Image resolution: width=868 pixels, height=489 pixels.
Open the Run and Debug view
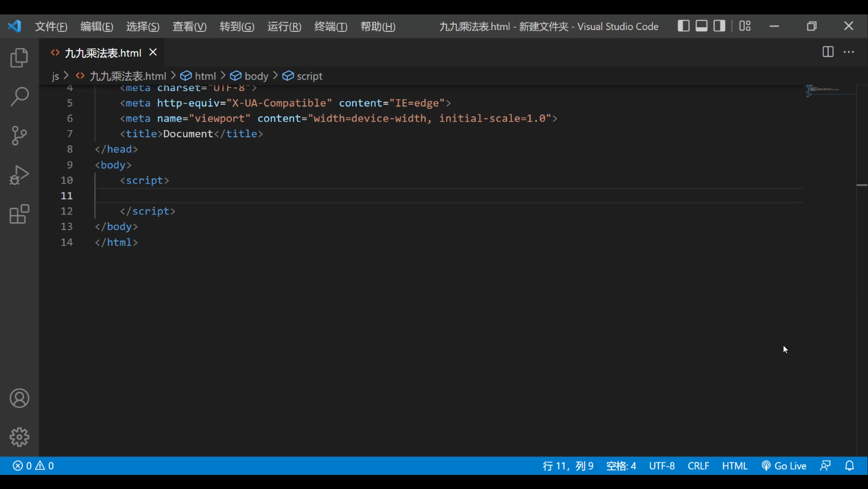tap(19, 175)
